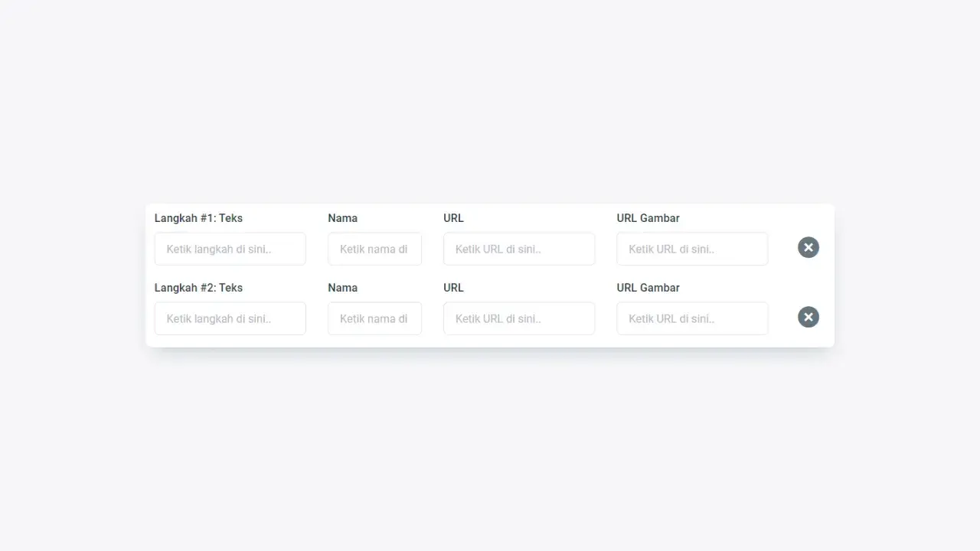This screenshot has height=551, width=980.
Task: Click the URL Gambar label in second row
Action: [648, 288]
